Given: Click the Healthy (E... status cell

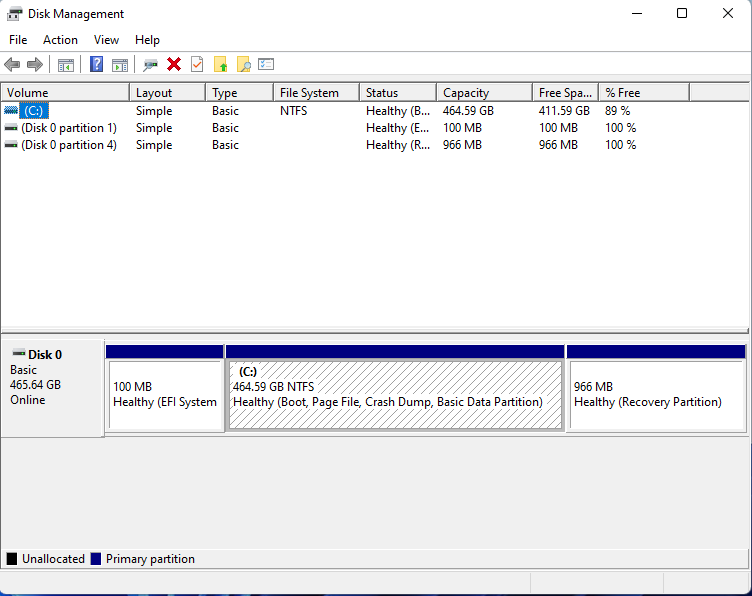Looking at the screenshot, I should tap(398, 128).
